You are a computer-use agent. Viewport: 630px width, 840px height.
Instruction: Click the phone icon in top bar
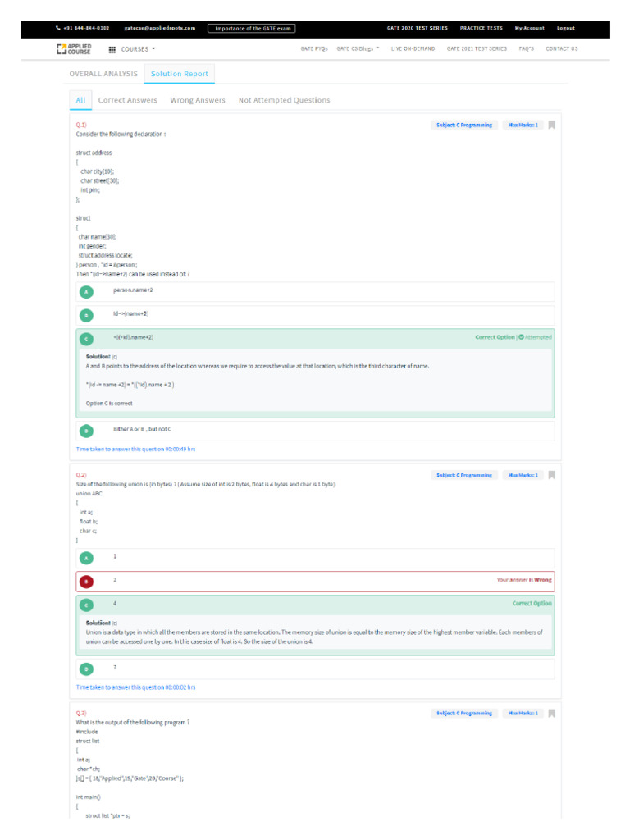(x=57, y=28)
